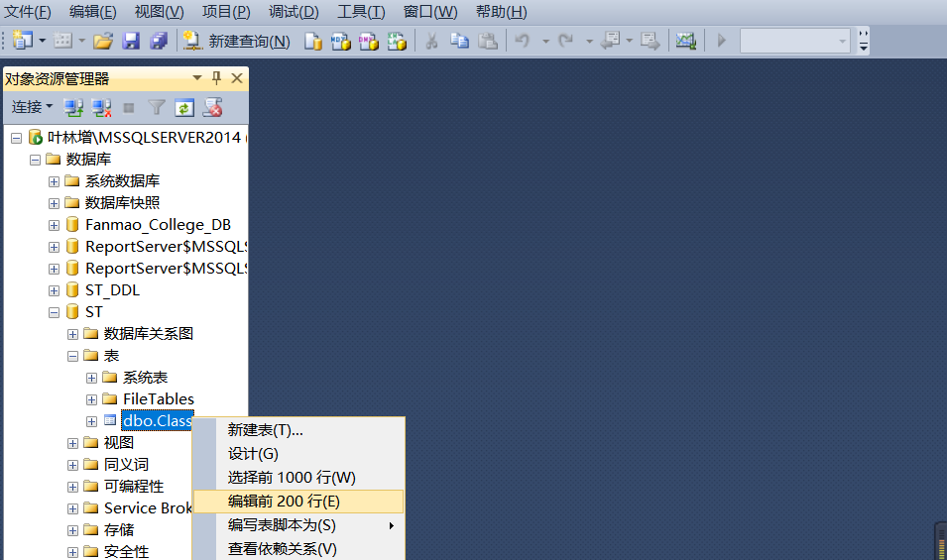Screen dimensions: 947x560
Task: Open the 视图(V) menu
Action: (x=159, y=12)
